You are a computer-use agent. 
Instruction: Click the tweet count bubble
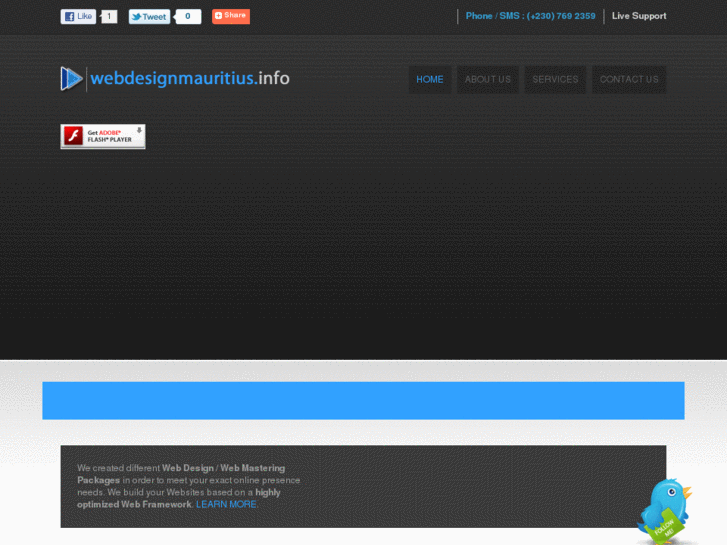click(187, 17)
